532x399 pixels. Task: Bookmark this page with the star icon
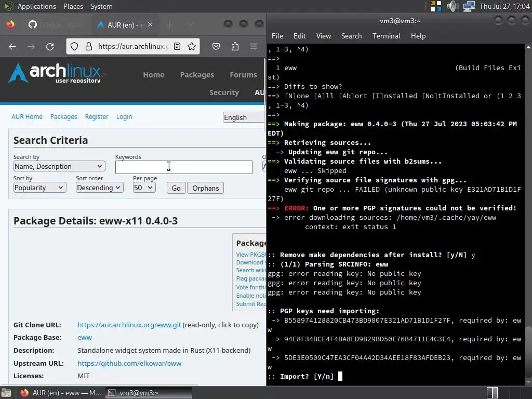click(192, 46)
